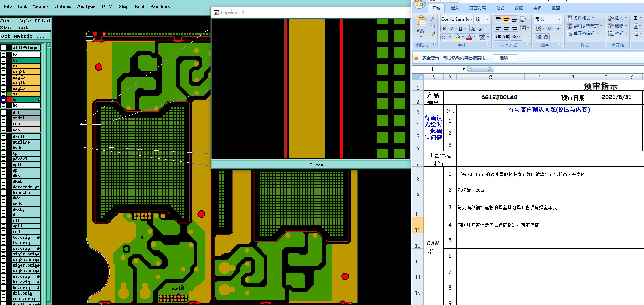The image size is (644, 305).
Task: Click the 格式 format cells button
Action: coord(618,34)
